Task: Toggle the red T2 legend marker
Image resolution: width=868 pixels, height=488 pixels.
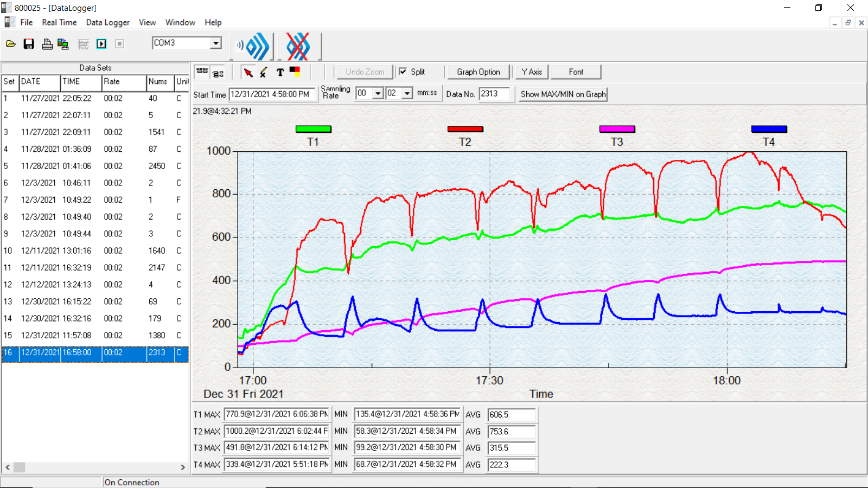Action: [x=465, y=129]
